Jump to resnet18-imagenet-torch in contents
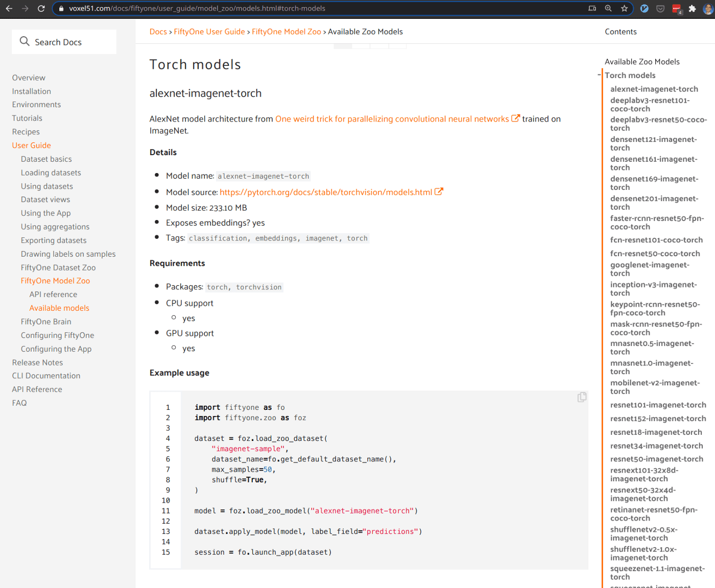This screenshot has width=715, height=588. (x=656, y=432)
